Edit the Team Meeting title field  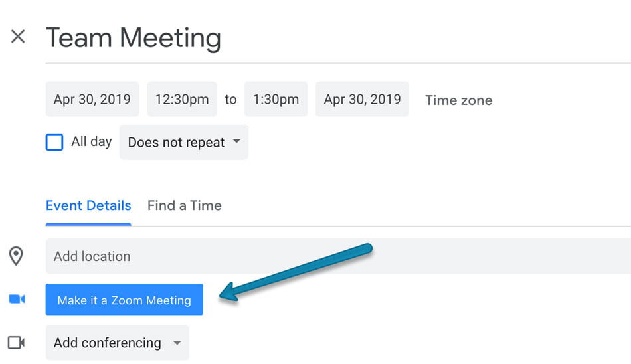[x=338, y=39]
